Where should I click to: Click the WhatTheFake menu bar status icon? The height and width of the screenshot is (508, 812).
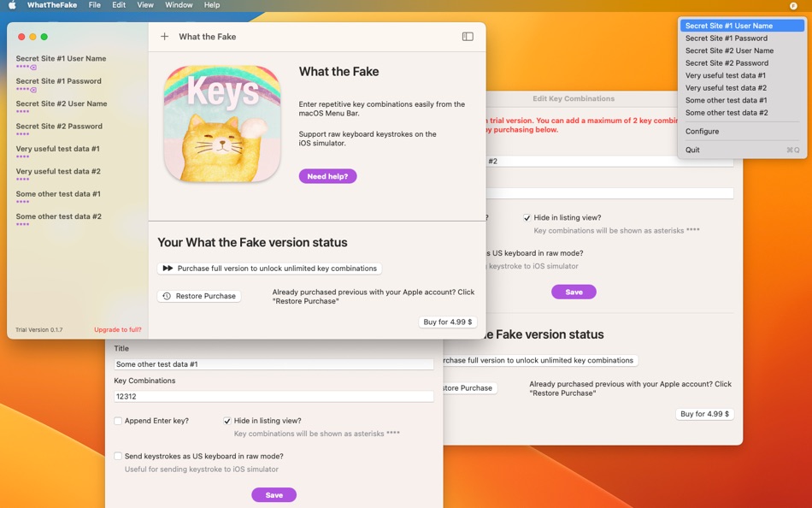pyautogui.click(x=793, y=6)
